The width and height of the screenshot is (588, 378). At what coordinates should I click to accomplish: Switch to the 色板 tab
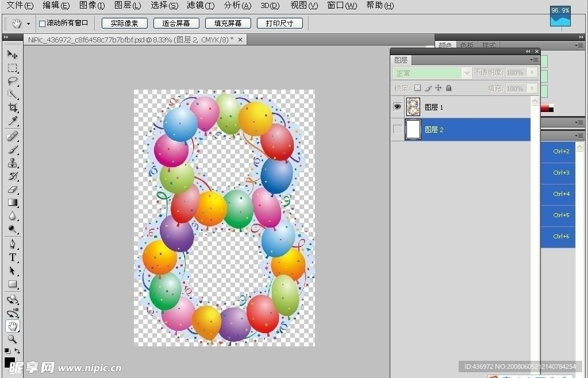pyautogui.click(x=467, y=45)
